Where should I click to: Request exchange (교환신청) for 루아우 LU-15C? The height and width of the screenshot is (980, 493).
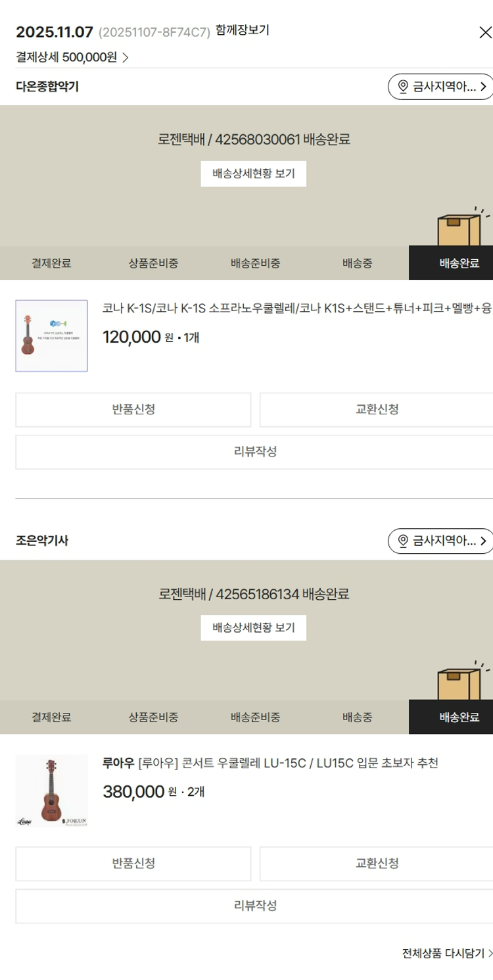coord(376,864)
